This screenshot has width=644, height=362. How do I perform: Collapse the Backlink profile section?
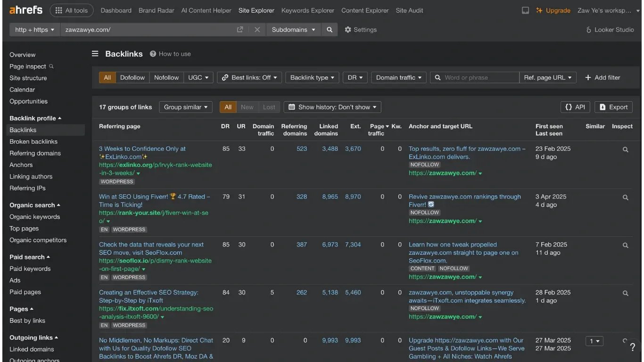pos(35,118)
